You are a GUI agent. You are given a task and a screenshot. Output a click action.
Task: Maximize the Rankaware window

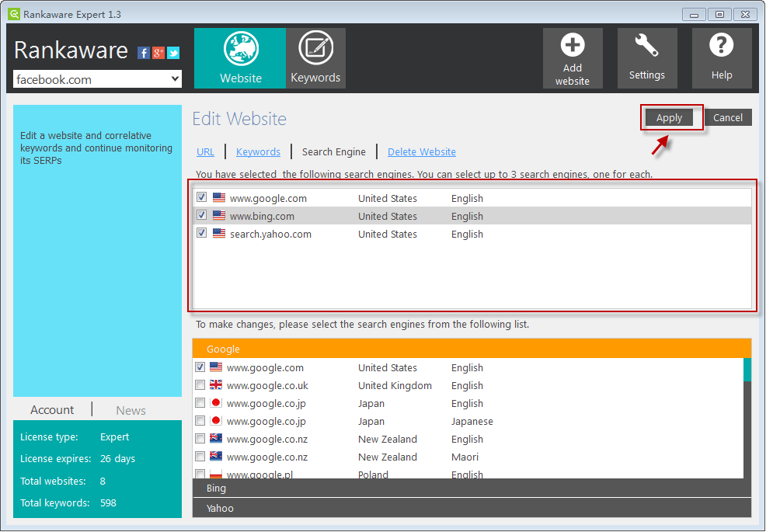(x=719, y=14)
